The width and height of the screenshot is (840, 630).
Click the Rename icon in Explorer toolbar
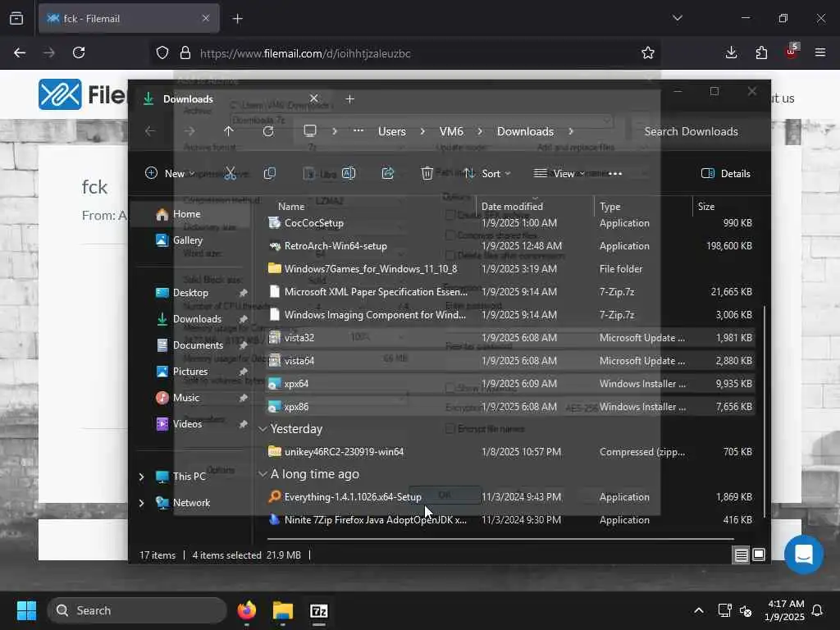(348, 173)
